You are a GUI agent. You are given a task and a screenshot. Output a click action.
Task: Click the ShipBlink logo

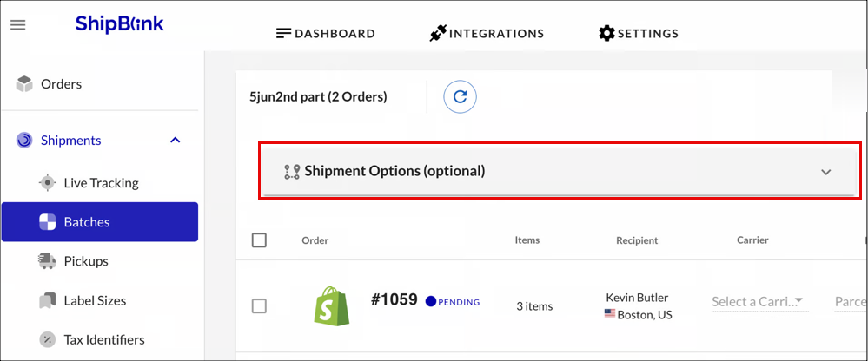pos(120,23)
